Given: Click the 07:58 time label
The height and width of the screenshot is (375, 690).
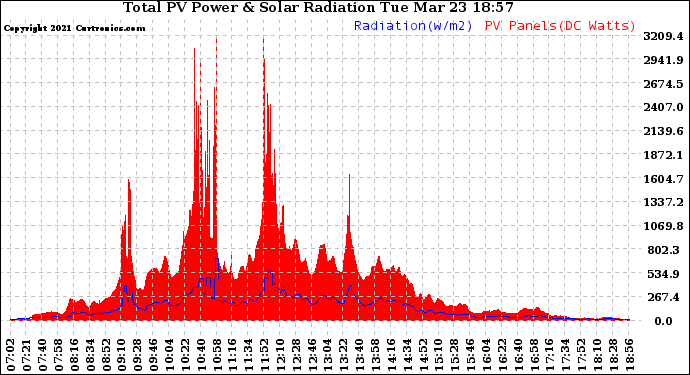Looking at the screenshot, I should (x=59, y=355).
